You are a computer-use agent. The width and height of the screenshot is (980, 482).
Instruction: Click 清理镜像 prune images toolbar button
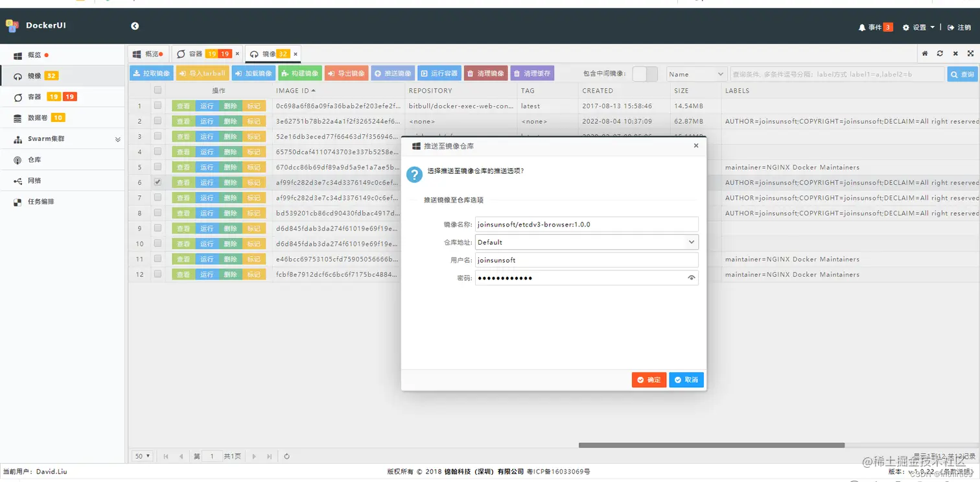(x=485, y=73)
